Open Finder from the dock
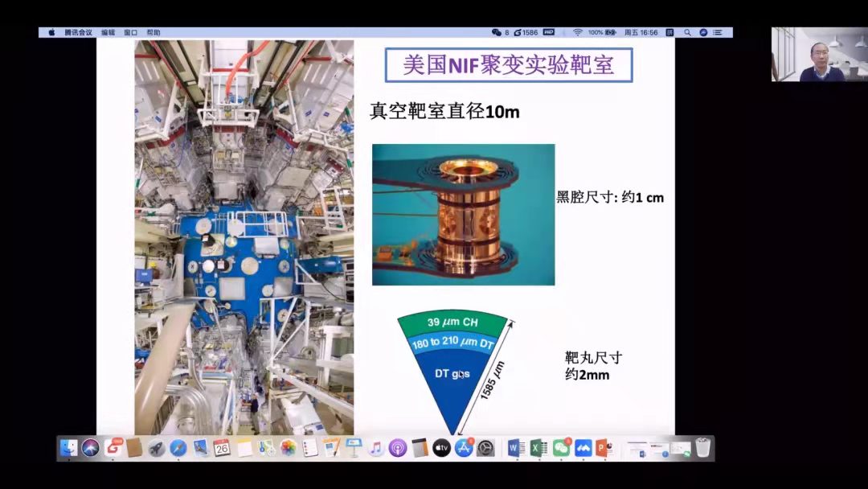 pyautogui.click(x=69, y=448)
